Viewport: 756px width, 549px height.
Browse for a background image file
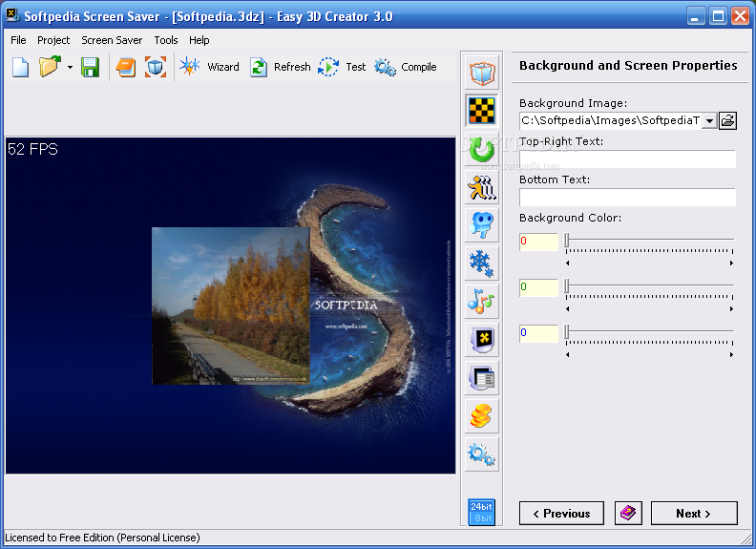[727, 120]
